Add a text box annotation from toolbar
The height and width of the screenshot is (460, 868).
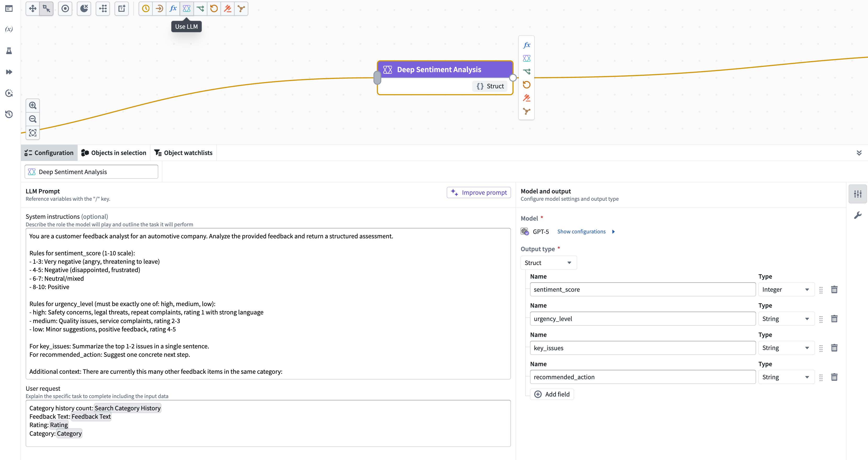coord(122,8)
